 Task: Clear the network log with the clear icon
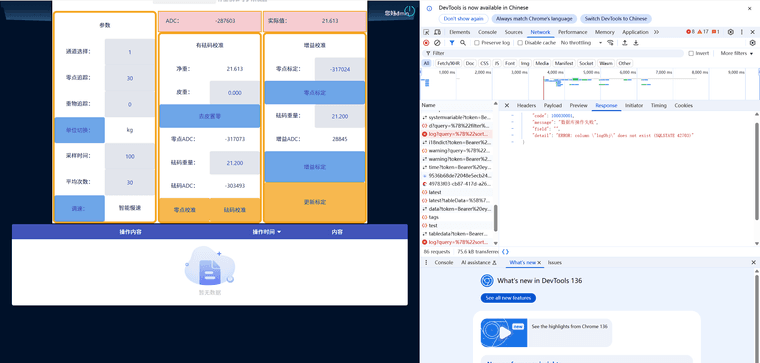coord(437,43)
